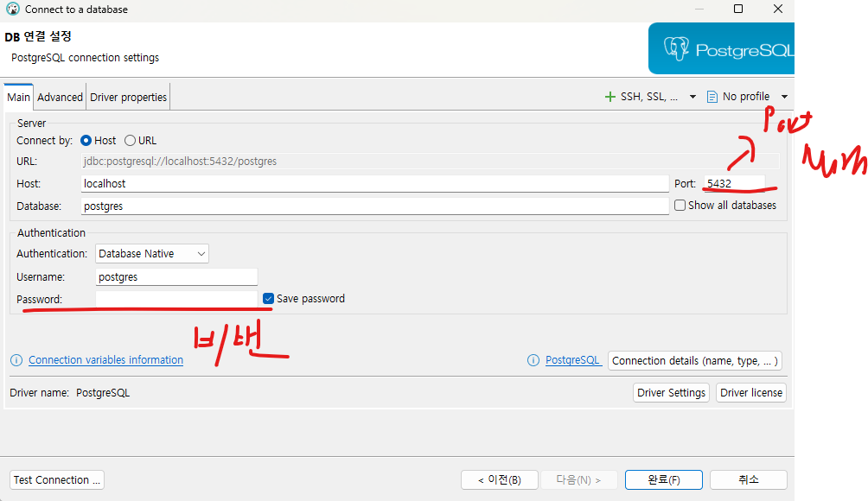Click the No profile document icon
This screenshot has width=868, height=501.
pos(712,97)
